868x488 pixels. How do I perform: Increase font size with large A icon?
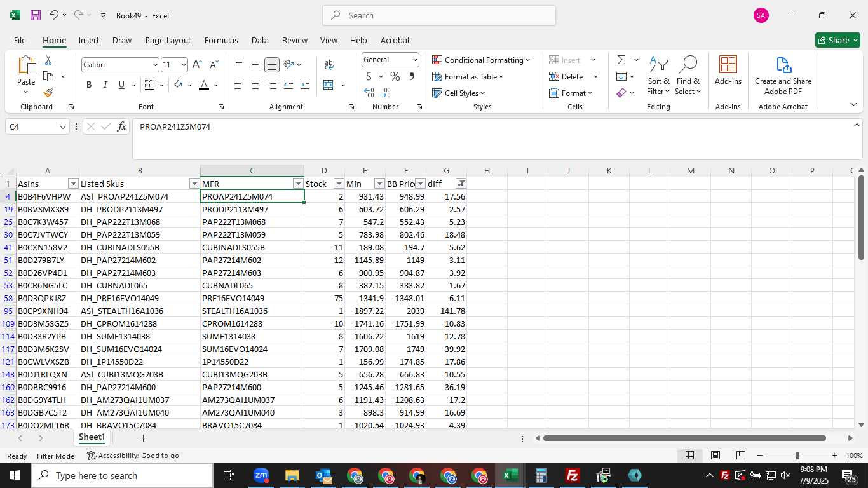coord(197,65)
